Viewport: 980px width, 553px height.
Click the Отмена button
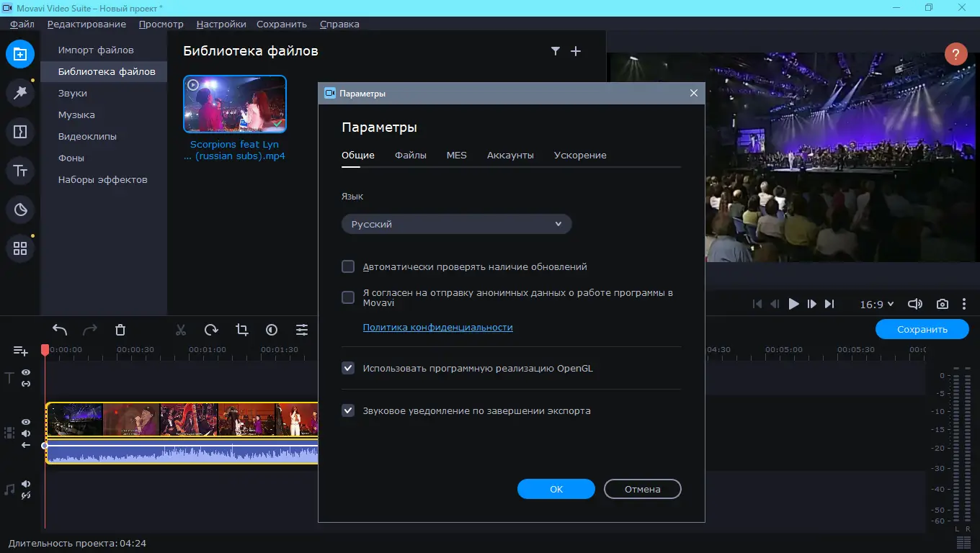(x=643, y=489)
